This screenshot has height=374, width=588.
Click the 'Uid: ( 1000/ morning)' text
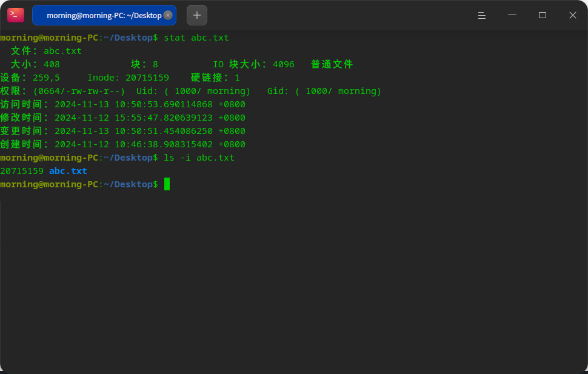(193, 91)
